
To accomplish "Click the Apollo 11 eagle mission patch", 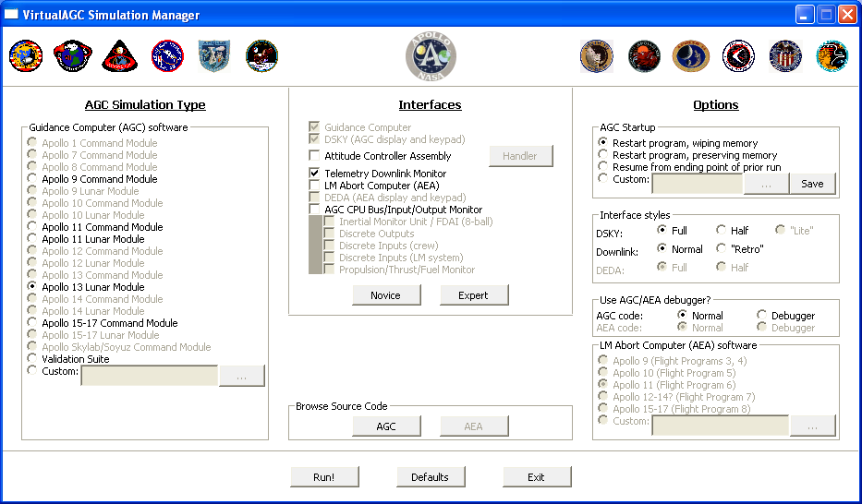I will coord(261,56).
